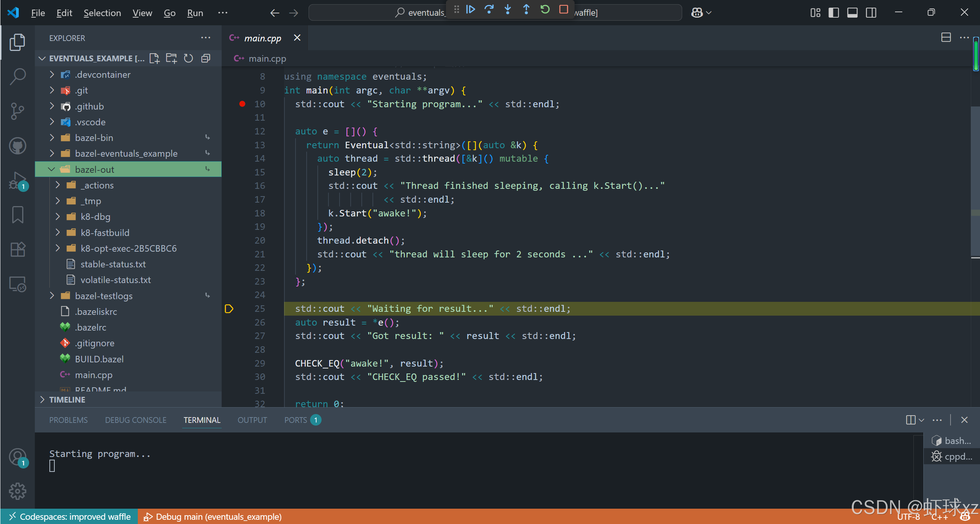Image resolution: width=980 pixels, height=524 pixels.
Task: Click the debug Step Over button
Action: coord(489,9)
